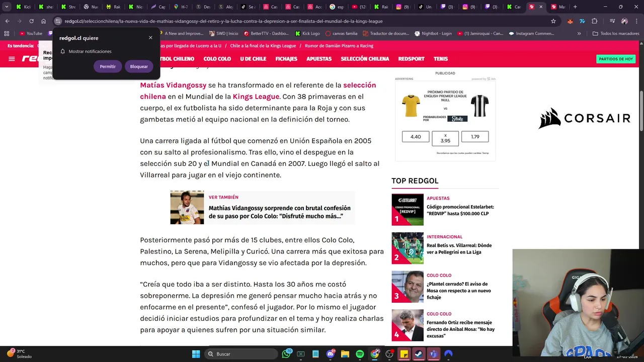Viewport: 644px width, 362px height.
Task: Open the tab search dropdown
Action: pos(7,7)
